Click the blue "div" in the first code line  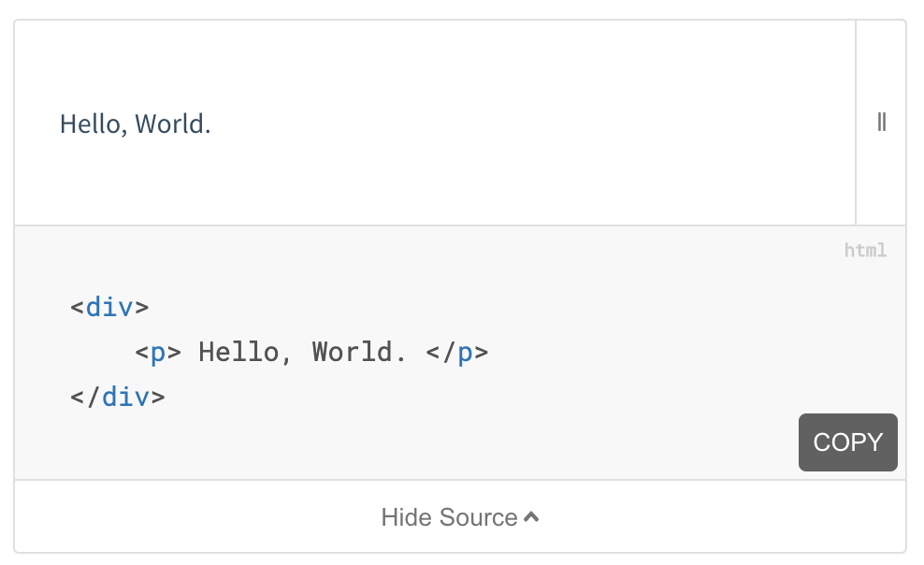pos(109,307)
